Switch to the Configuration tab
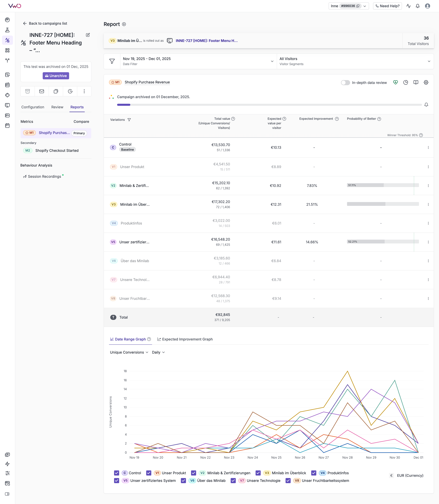 point(33,107)
